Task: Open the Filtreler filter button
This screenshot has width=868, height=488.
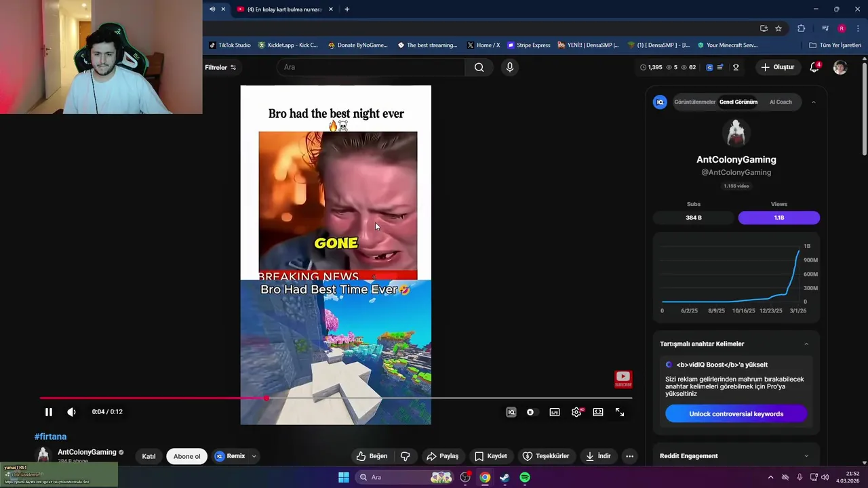Action: [220, 67]
